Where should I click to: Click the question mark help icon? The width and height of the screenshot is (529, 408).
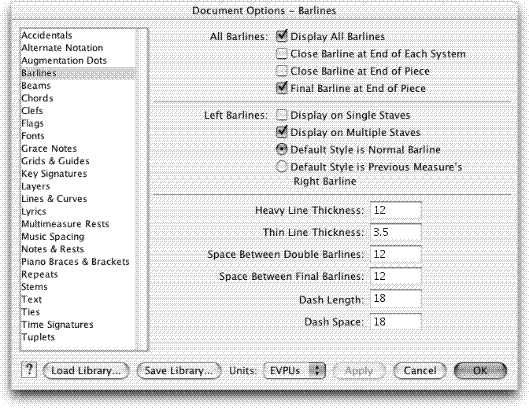point(29,370)
